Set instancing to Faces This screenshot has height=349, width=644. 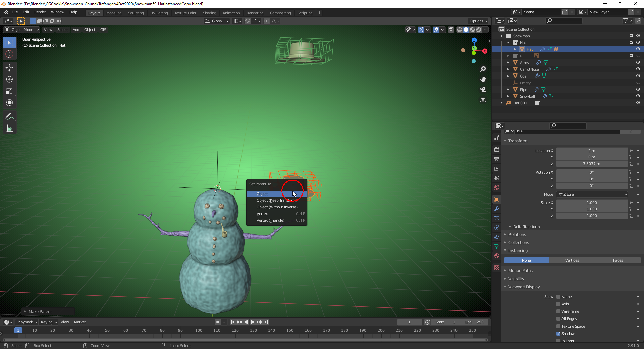(618, 260)
